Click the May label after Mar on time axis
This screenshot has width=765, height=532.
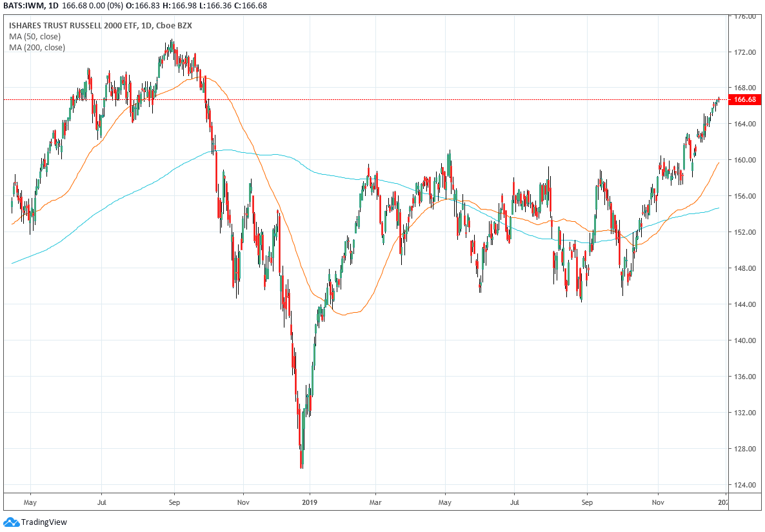[x=445, y=502]
